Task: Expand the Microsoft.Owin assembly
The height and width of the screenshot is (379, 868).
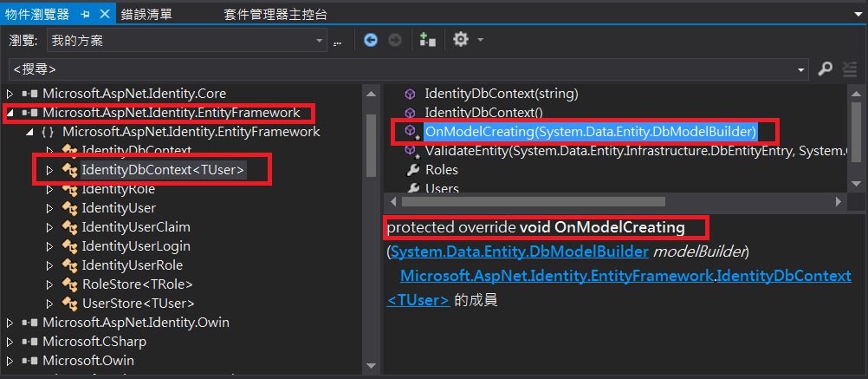Action: click(x=10, y=361)
